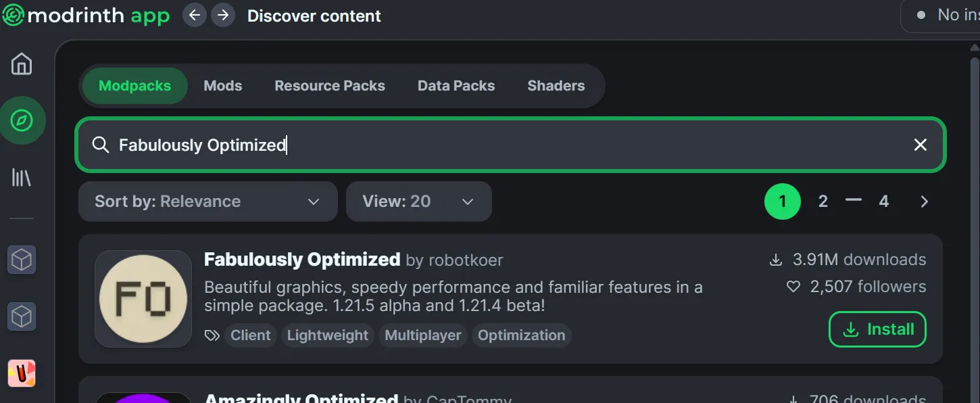Viewport: 980px width, 403px height.
Task: Click the next page chevron
Action: [924, 201]
